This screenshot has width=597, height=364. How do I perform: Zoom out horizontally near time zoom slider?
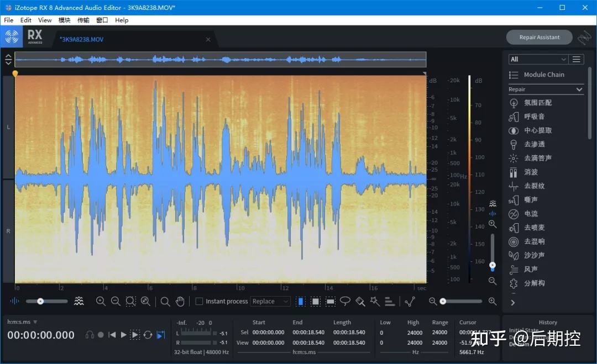click(x=432, y=301)
